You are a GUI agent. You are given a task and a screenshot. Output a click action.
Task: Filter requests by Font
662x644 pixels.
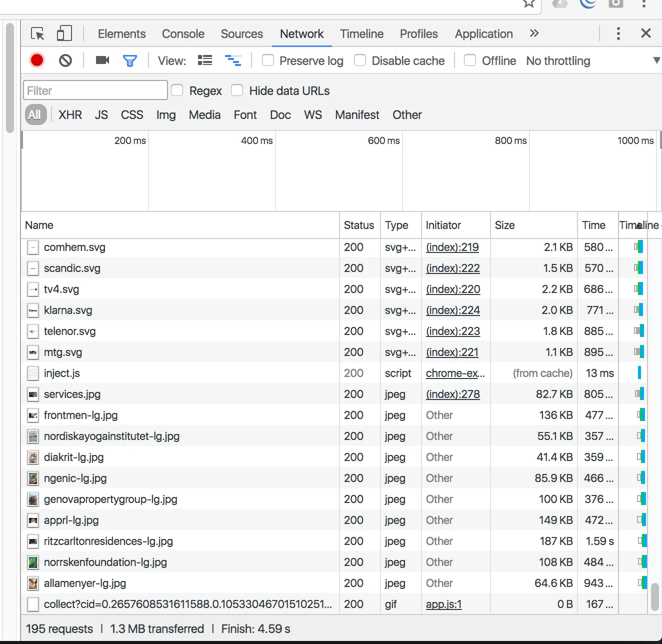tap(245, 115)
